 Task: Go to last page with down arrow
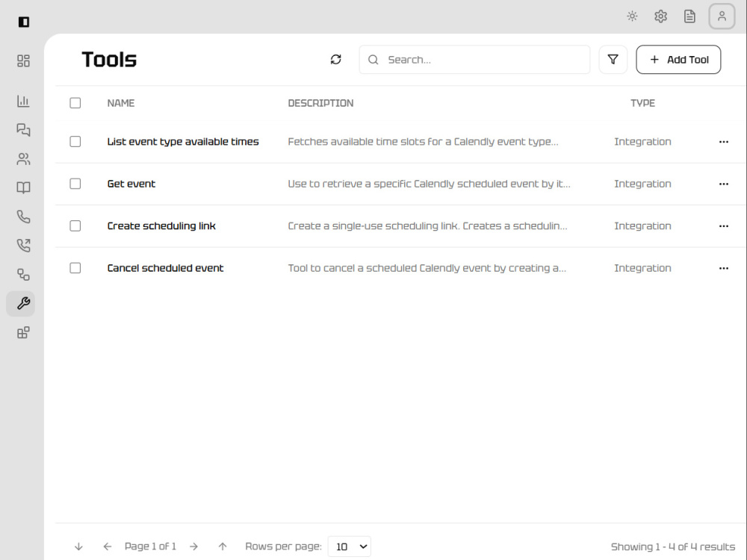click(x=78, y=547)
